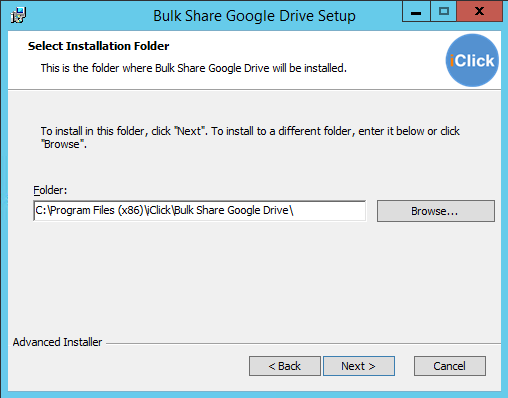This screenshot has width=508, height=398.
Task: Click the iClick logo badge
Action: click(472, 60)
